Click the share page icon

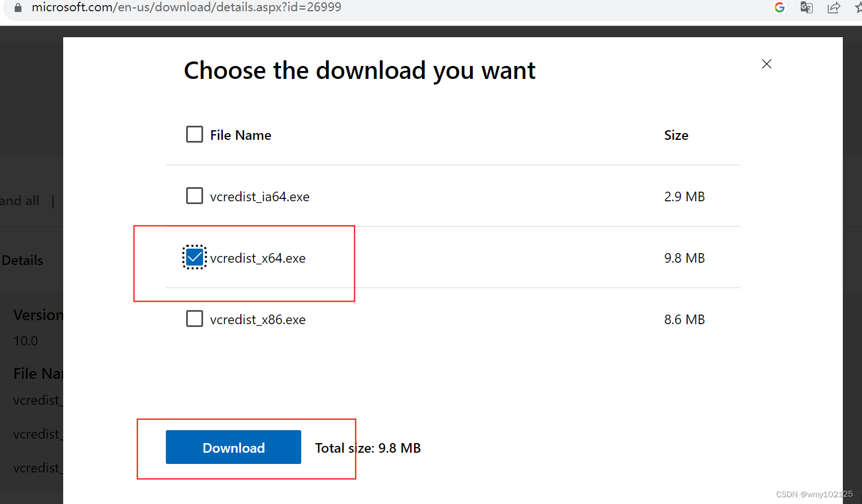833,7
